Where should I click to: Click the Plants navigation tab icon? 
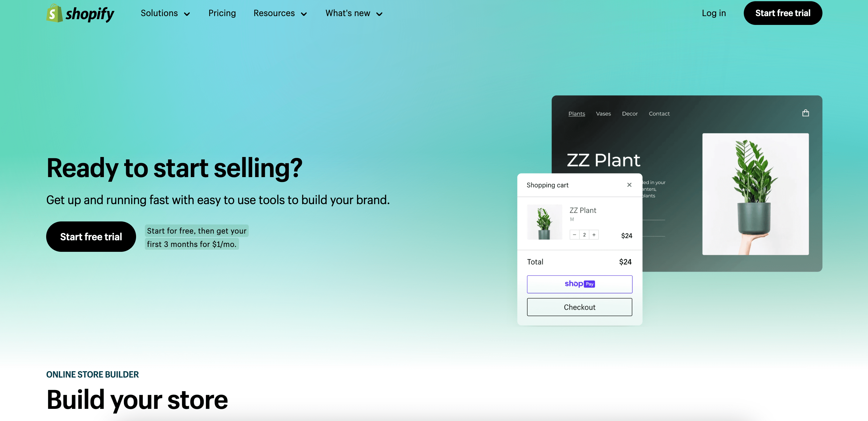coord(576,114)
